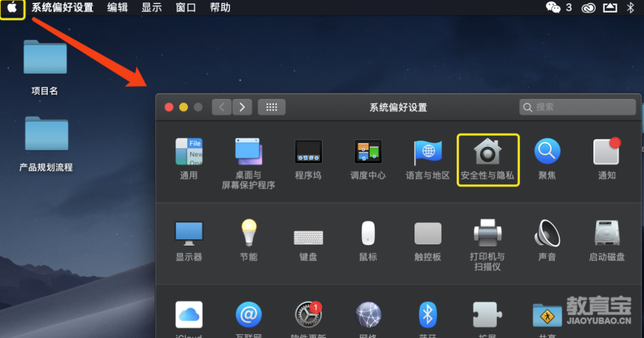
Task: Open the iCloud preference pane
Action: (x=189, y=315)
